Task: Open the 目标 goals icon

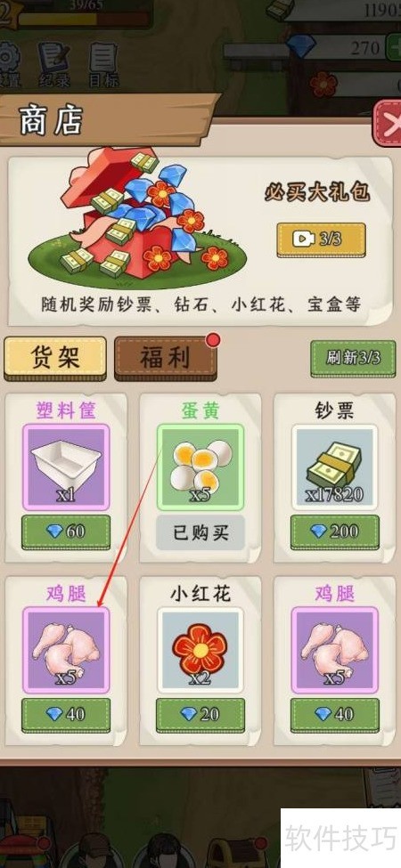Action: pos(103,64)
